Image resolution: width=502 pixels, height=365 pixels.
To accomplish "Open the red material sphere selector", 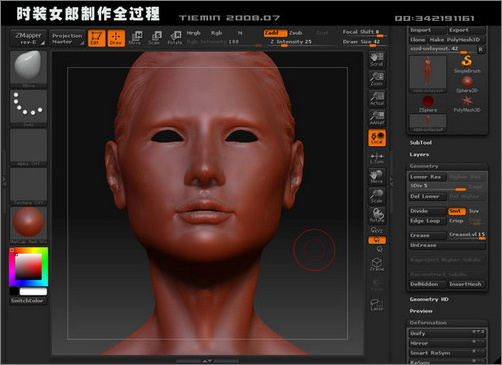I will pyautogui.click(x=28, y=225).
